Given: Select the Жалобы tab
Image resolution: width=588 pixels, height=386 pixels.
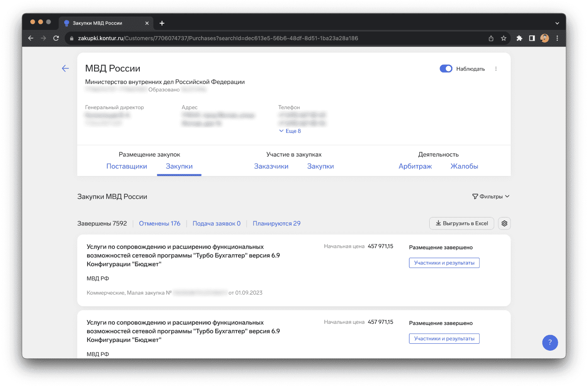Looking at the screenshot, I should 464,166.
